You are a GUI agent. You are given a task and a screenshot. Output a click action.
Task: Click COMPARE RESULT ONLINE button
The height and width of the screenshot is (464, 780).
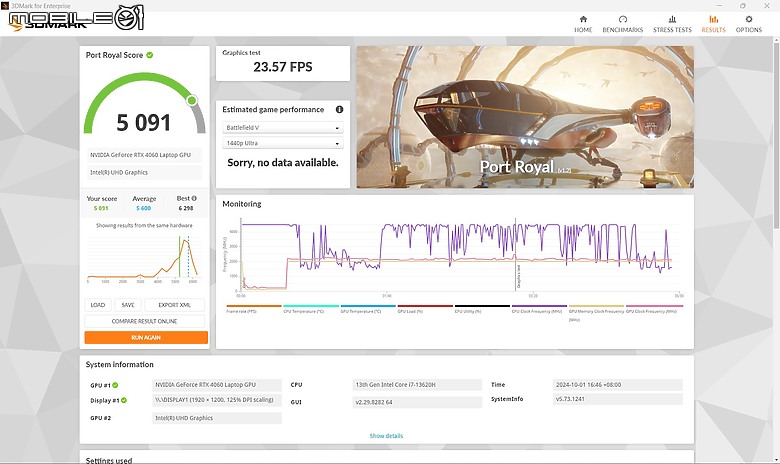click(144, 321)
